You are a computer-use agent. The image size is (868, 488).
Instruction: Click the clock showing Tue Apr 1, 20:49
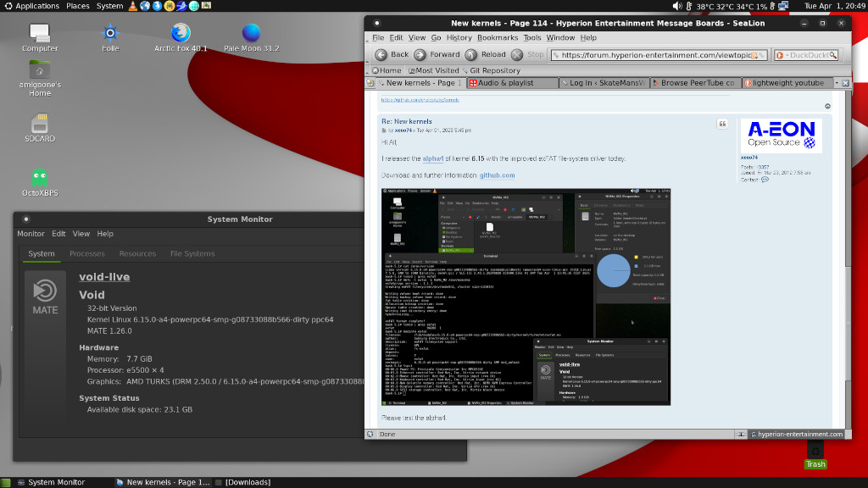(x=835, y=6)
